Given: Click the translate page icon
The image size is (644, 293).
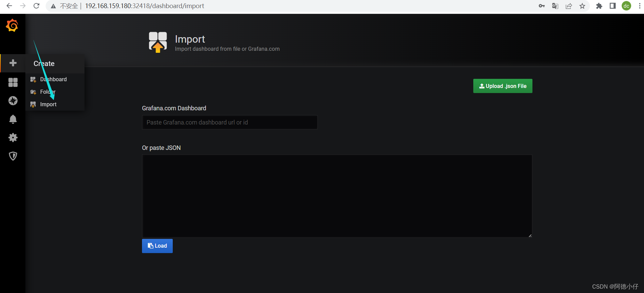Looking at the screenshot, I should [555, 6].
